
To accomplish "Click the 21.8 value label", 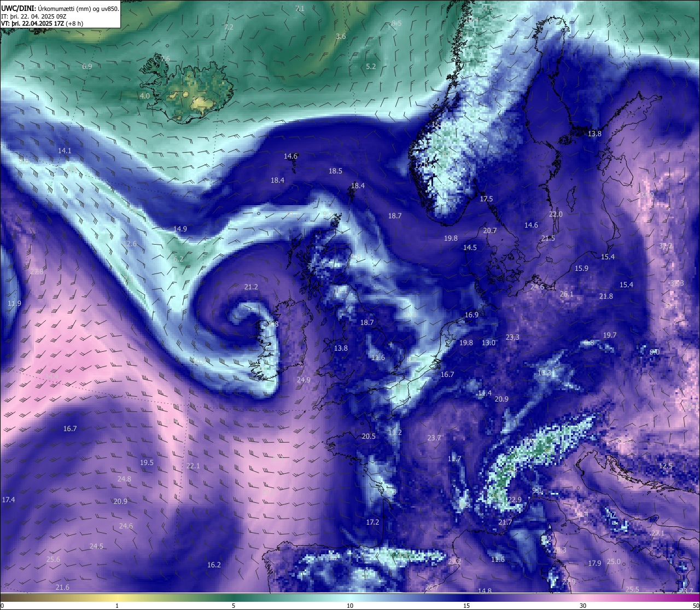I will (606, 297).
